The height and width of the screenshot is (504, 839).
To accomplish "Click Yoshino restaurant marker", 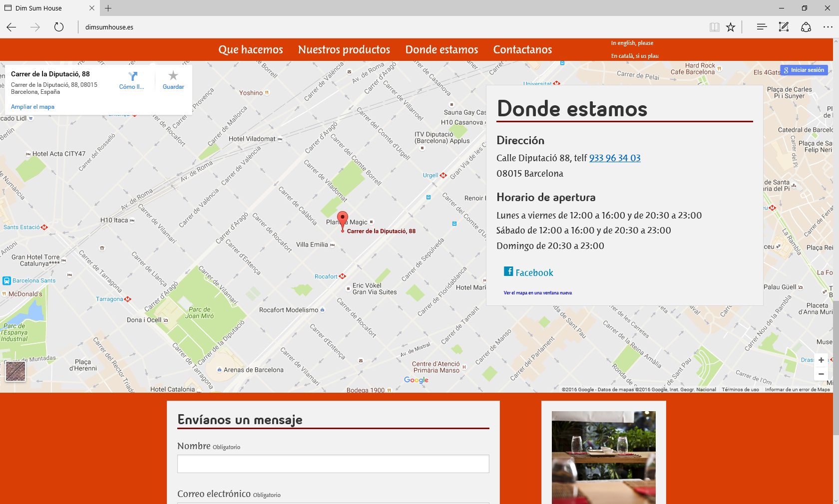I will pos(267,93).
